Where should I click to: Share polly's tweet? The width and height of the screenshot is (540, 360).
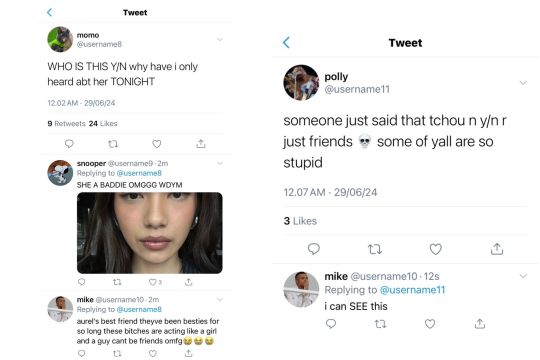497,249
